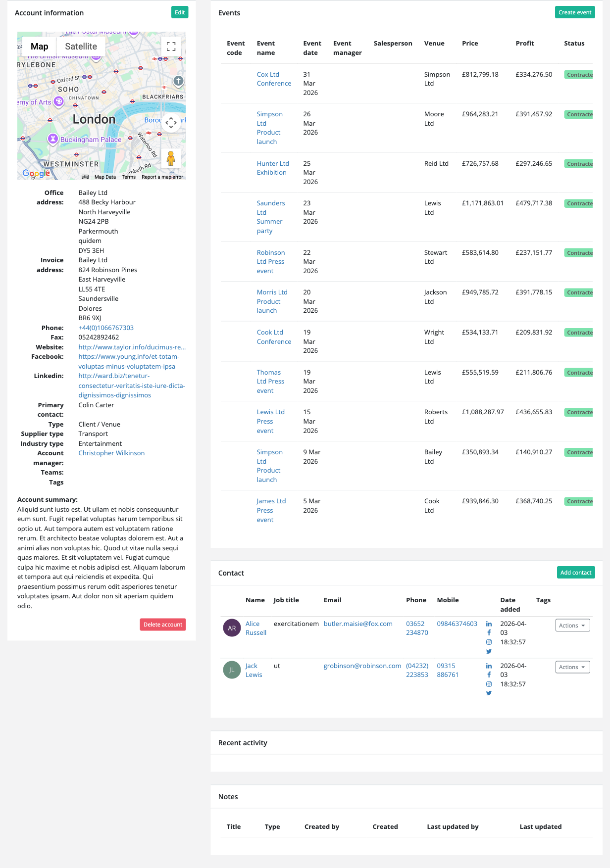
Task: Click the JL avatar for Jack Lewis
Action: pos(232,670)
